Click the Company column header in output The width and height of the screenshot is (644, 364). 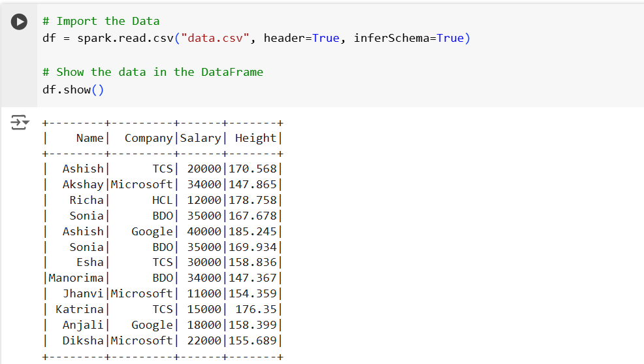(148, 138)
